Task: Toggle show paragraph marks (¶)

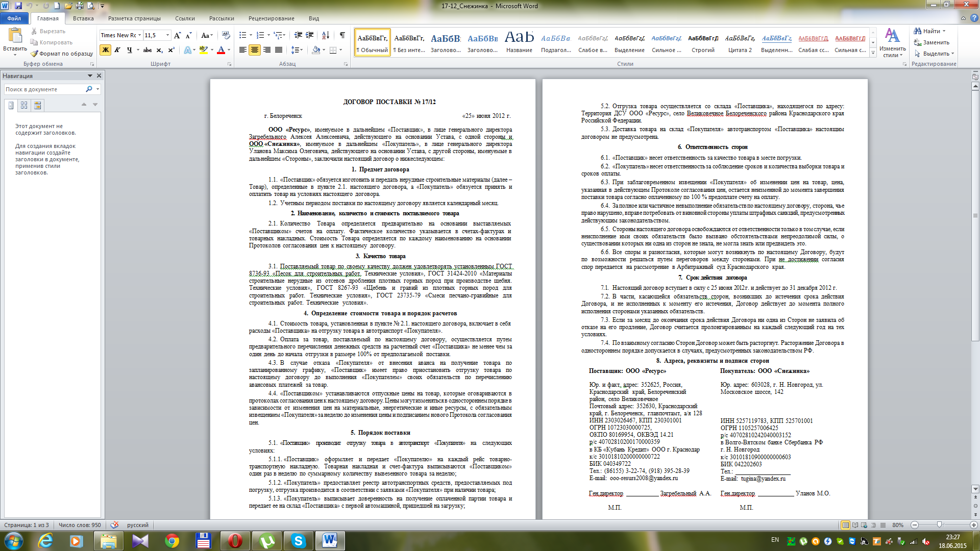Action: tap(342, 35)
